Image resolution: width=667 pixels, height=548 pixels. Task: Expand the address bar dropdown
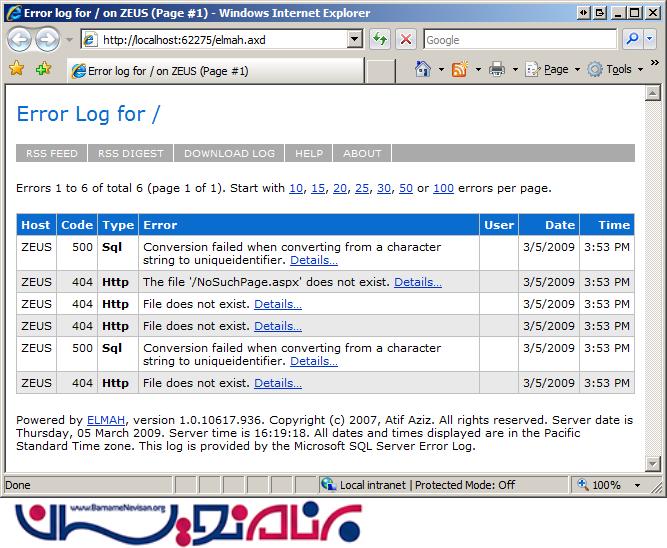[x=355, y=40]
